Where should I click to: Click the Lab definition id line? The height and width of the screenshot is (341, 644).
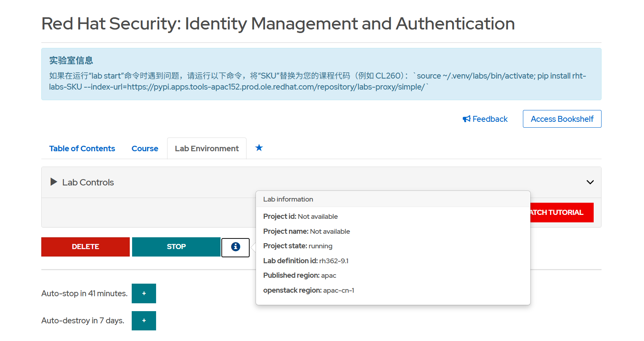(306, 261)
